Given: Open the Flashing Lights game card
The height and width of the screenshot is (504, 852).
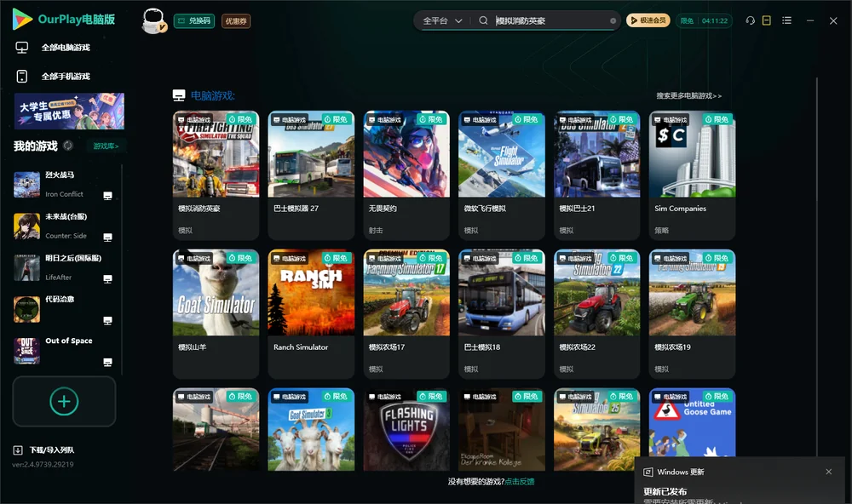Looking at the screenshot, I should coord(406,429).
